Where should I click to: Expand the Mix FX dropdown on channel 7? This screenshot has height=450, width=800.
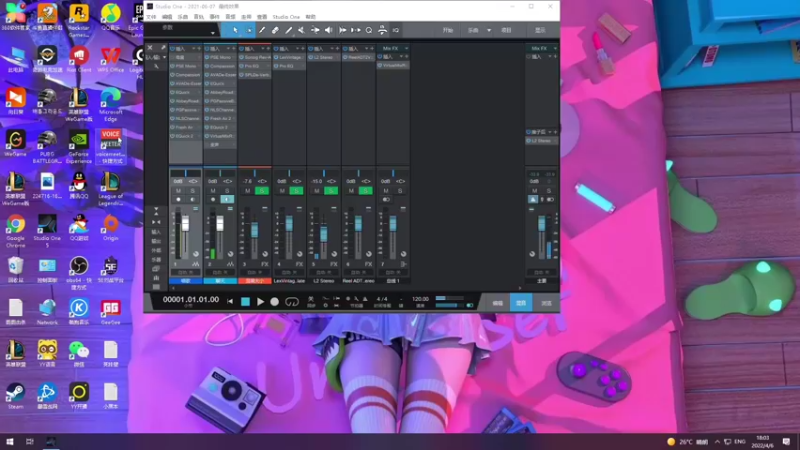pos(406,48)
